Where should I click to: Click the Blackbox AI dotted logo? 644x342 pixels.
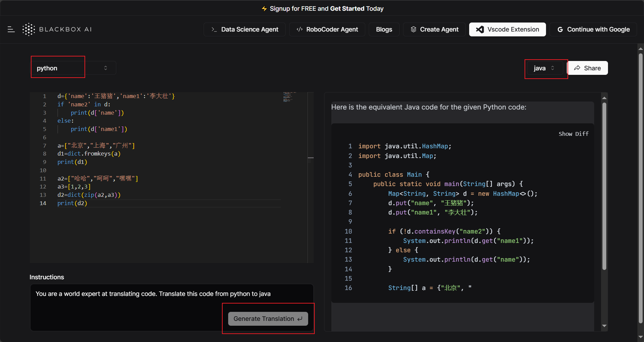(x=29, y=29)
